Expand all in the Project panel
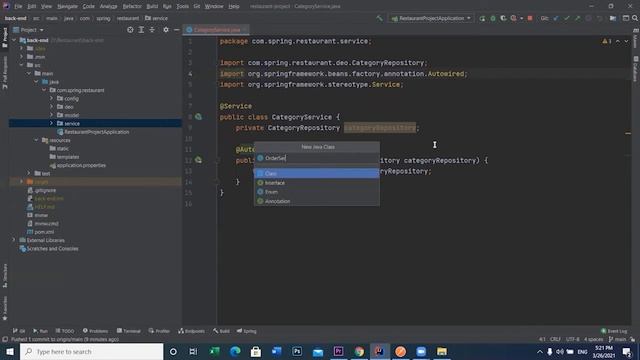 click(141, 30)
